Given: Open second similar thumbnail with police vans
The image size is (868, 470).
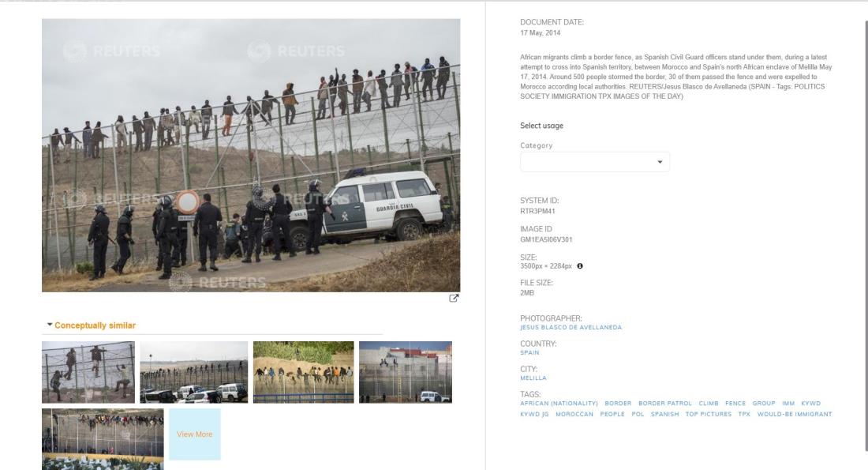Looking at the screenshot, I should click(x=194, y=372).
